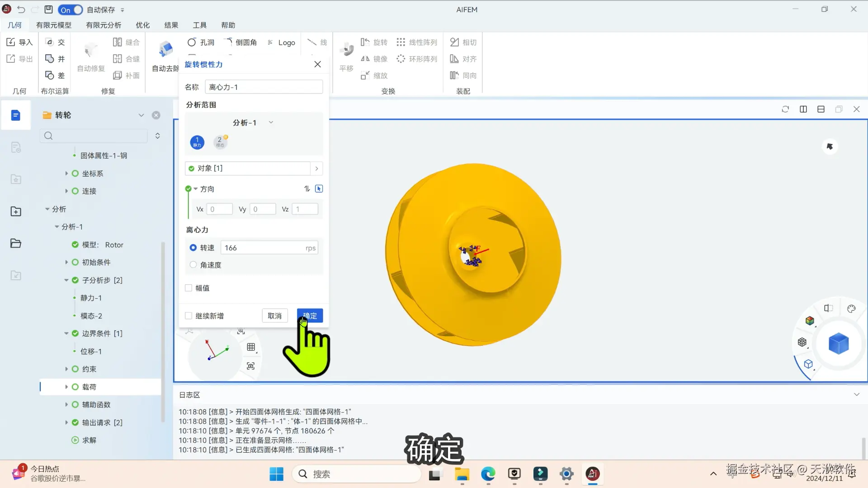Viewport: 868px width, 488px height.
Task: Collapse the 子分析步 [2] node
Action: 66,280
